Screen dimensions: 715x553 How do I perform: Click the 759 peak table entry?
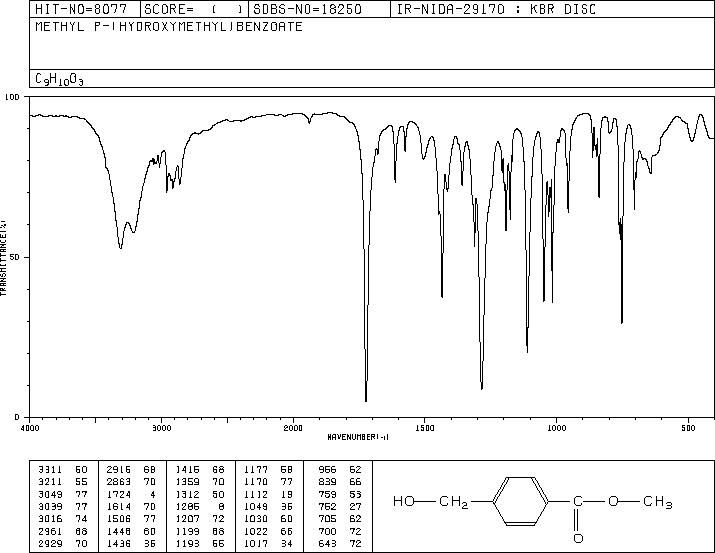point(327,494)
